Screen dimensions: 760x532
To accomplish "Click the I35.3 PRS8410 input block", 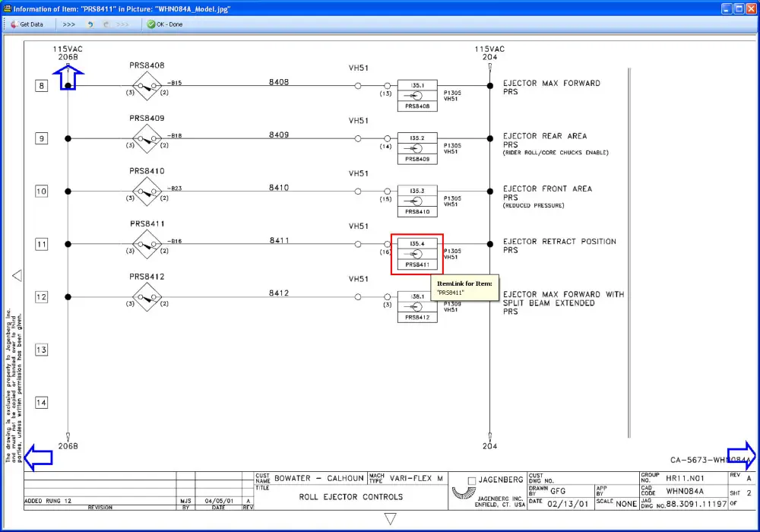I will 417,201.
